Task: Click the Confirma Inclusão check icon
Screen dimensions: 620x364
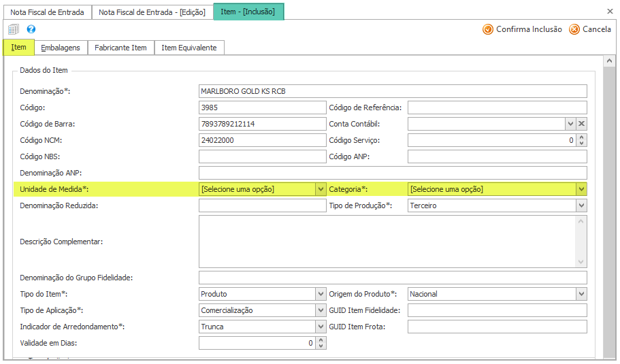Action: [487, 29]
